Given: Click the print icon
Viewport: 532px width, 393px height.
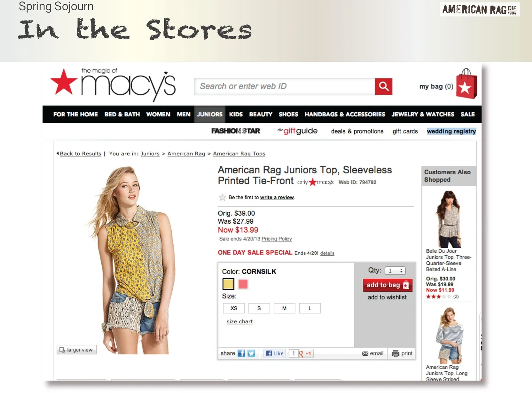Looking at the screenshot, I should pyautogui.click(x=395, y=354).
